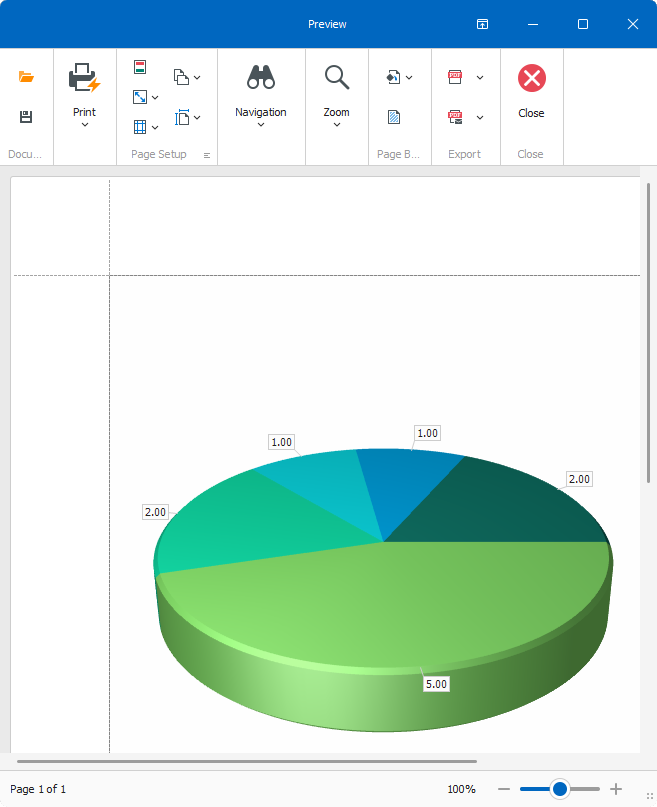The width and height of the screenshot is (657, 807).
Task: Click the Send as PDF email icon
Action: click(455, 117)
